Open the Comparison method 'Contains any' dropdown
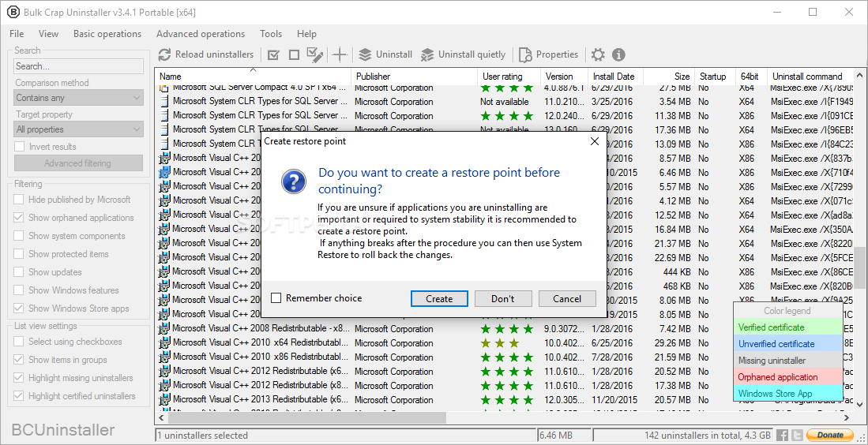 pyautogui.click(x=79, y=98)
